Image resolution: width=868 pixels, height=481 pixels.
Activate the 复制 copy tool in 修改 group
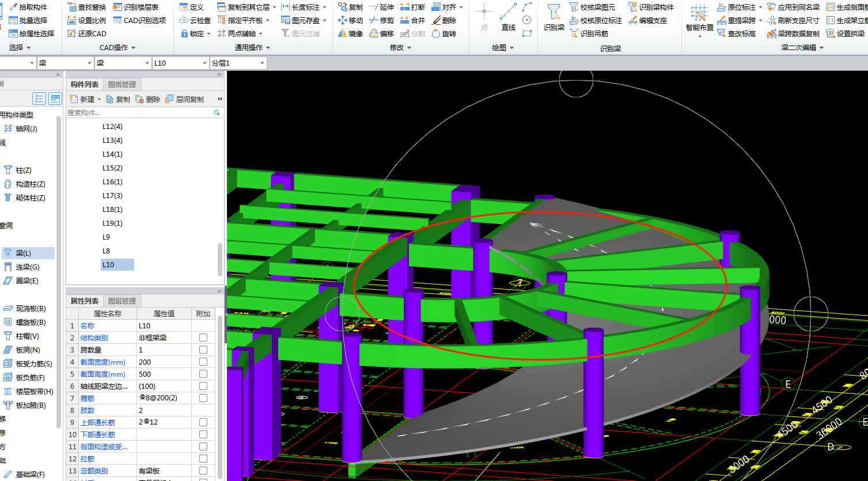[351, 7]
